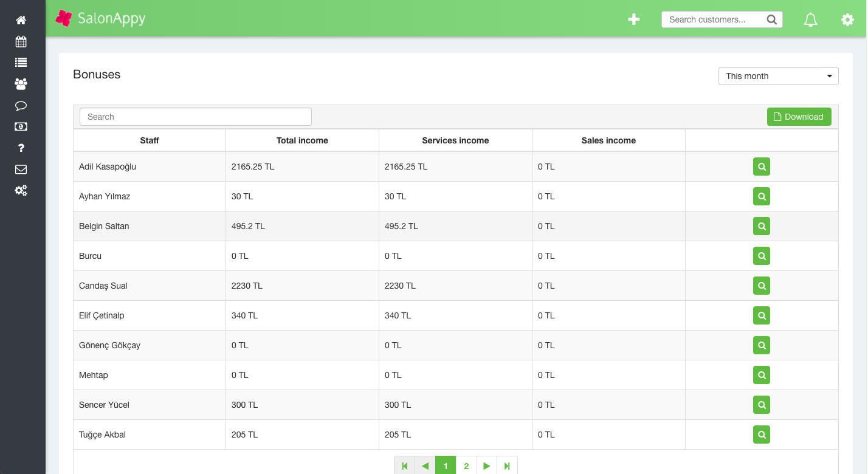Open notifications via the bell icon
868x474 pixels.
[810, 19]
